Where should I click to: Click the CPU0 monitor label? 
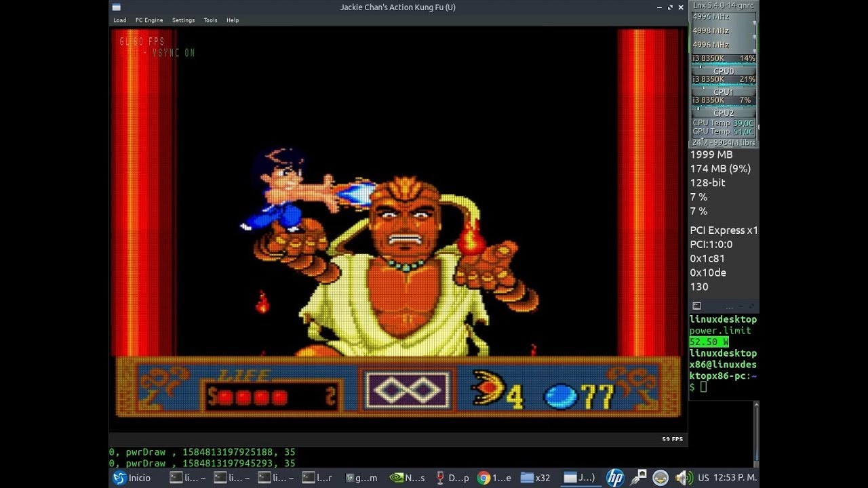coord(724,70)
